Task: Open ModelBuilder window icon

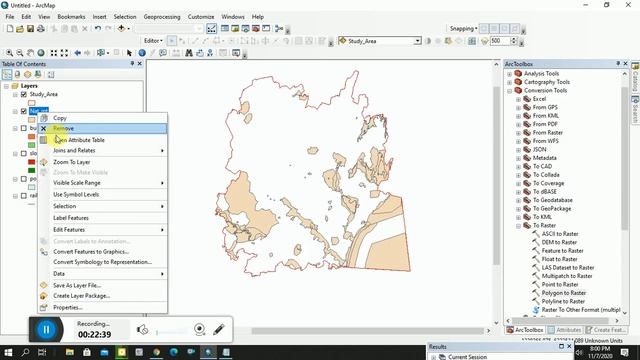Action: (x=279, y=29)
